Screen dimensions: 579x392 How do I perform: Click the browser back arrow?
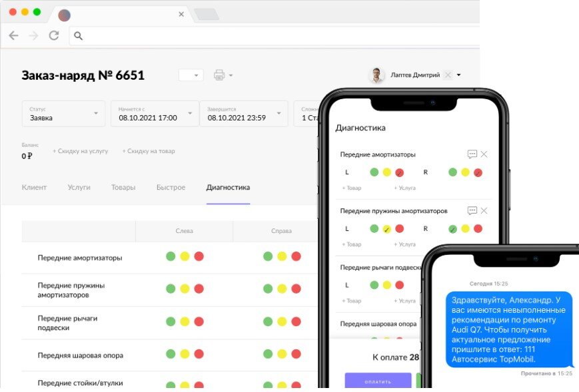point(14,35)
